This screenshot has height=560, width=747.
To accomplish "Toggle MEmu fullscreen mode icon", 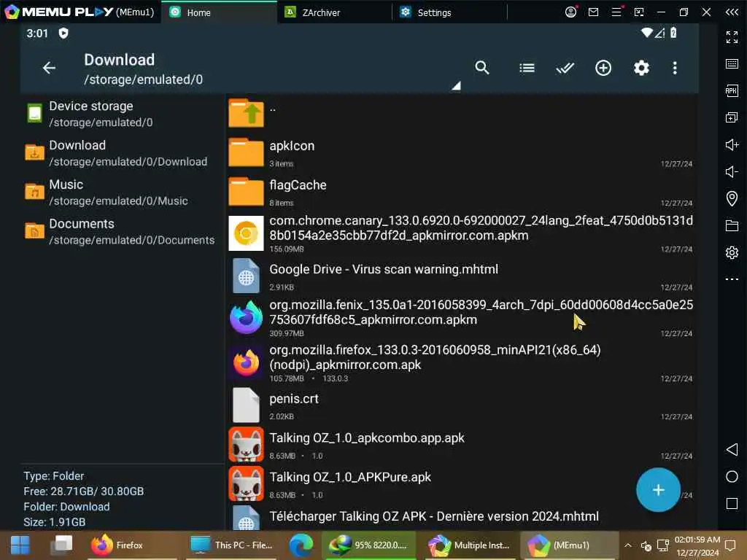I will point(732,36).
